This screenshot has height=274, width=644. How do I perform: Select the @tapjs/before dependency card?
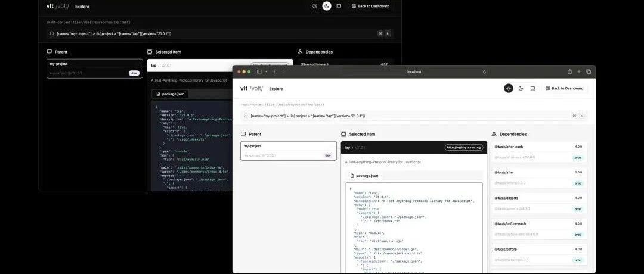pyautogui.click(x=539, y=255)
